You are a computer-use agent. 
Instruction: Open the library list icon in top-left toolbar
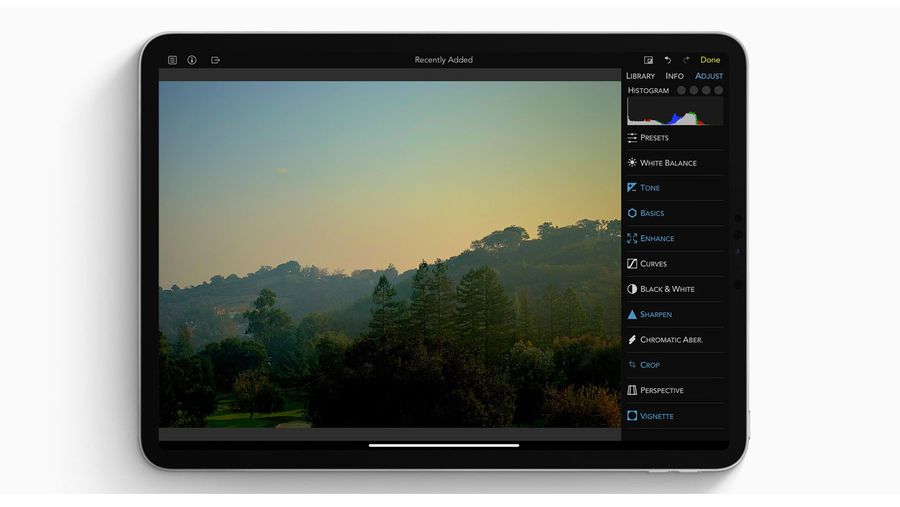click(172, 60)
